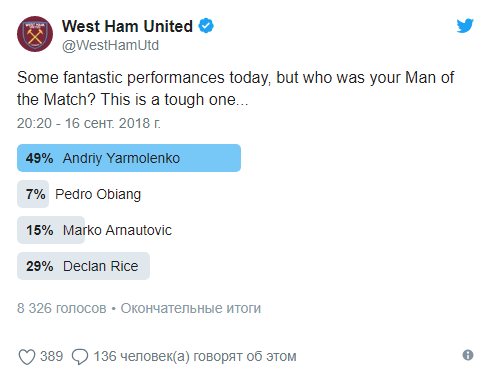Screen dimensions: 493x372
Task: Select the Marko Arnautovic poll option
Action: (95, 230)
